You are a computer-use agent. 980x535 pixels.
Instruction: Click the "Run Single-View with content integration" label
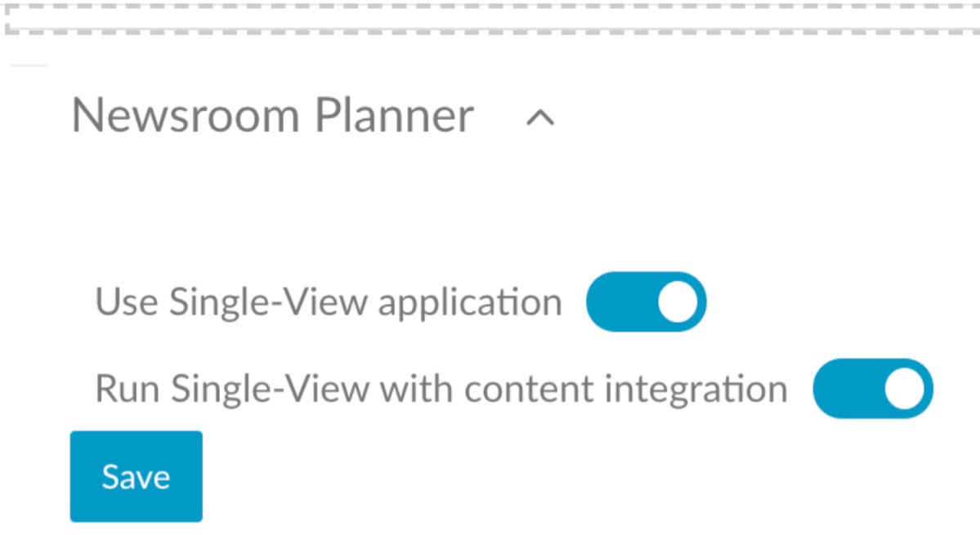coord(441,389)
